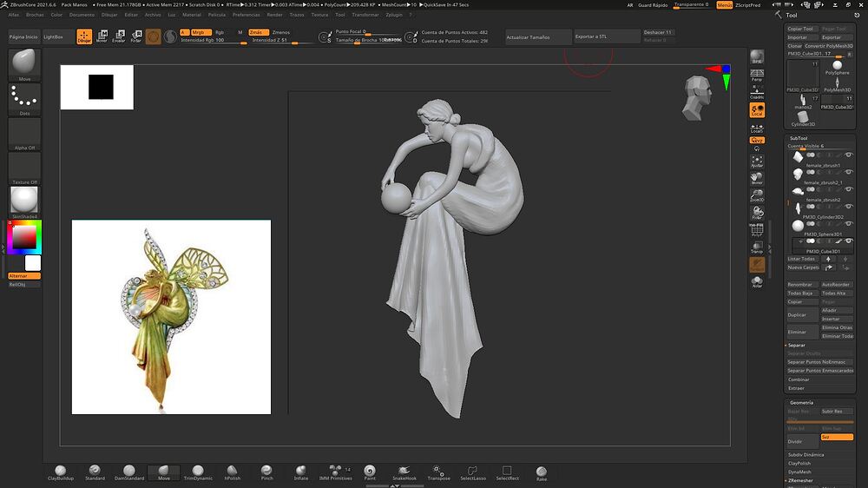Open the Transformar menu

click(365, 15)
